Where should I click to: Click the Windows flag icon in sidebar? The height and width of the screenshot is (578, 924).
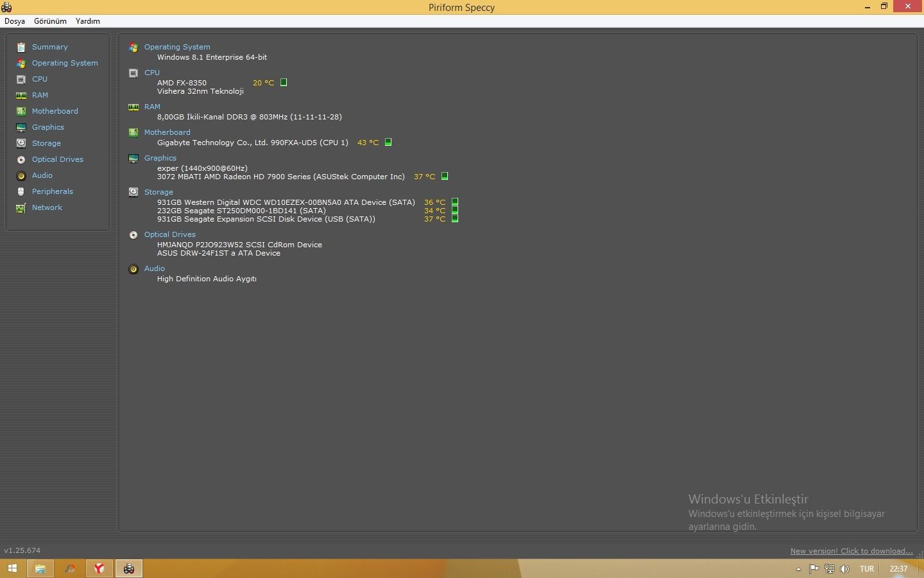(21, 63)
